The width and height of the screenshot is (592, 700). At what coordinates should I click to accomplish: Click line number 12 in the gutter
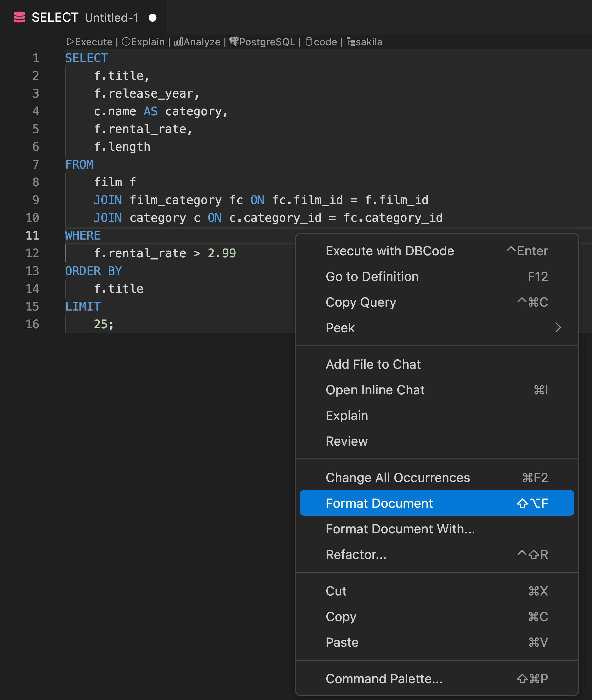coord(33,253)
